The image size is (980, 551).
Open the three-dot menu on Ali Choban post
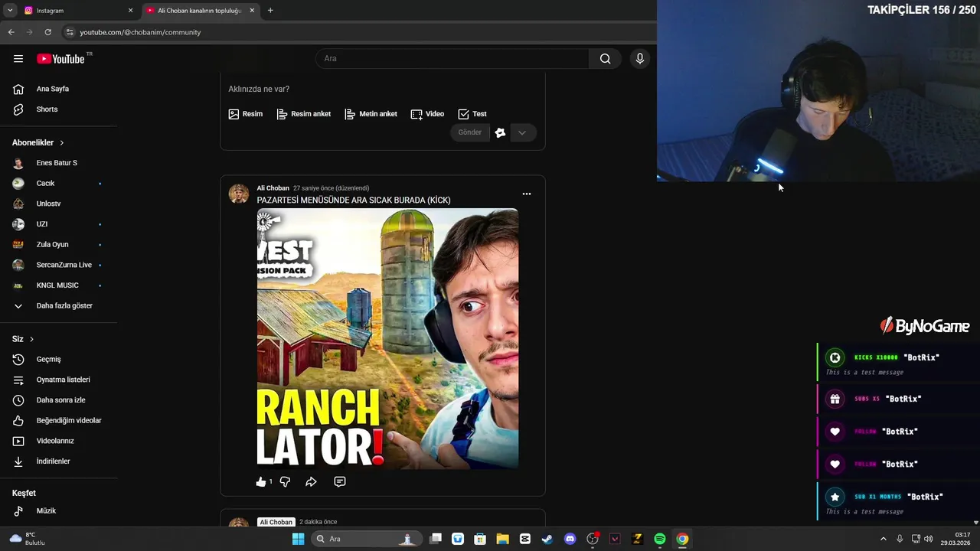tap(526, 194)
